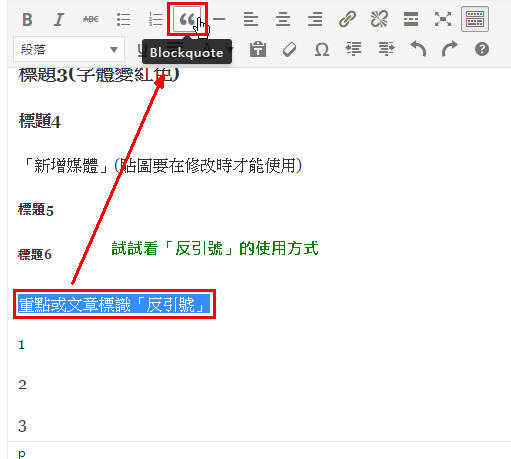This screenshot has width=511, height=459.
Task: Align text to the right
Action: (x=315, y=19)
